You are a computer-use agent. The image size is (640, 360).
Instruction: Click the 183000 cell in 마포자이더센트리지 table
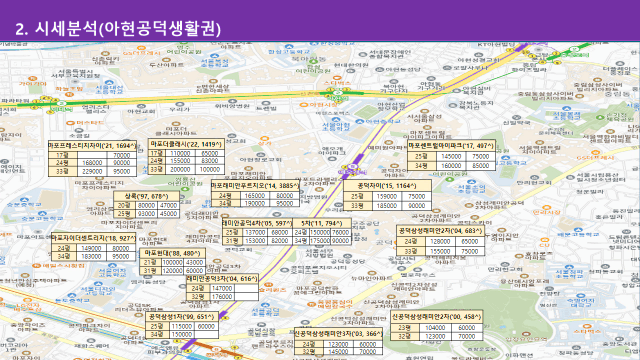click(91, 257)
